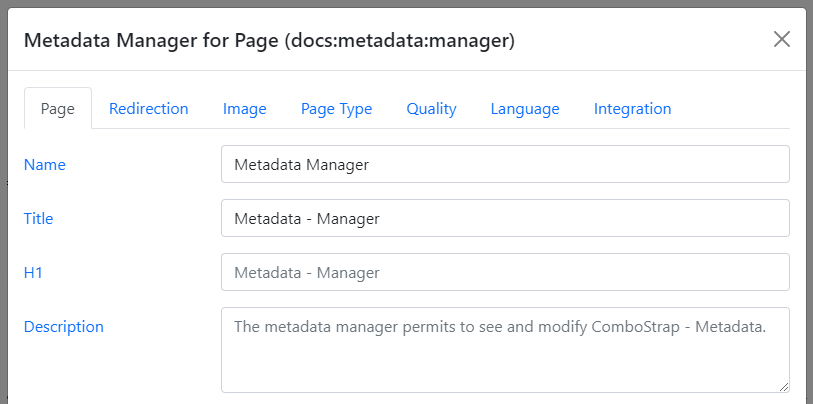Click the Name label link
The width and height of the screenshot is (813, 404).
(44, 165)
